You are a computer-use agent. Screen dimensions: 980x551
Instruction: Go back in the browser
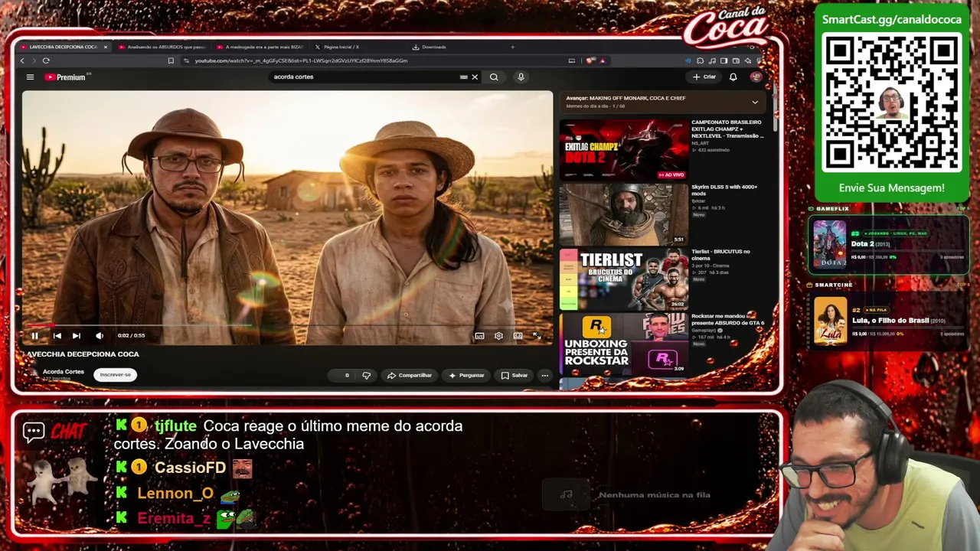pos(22,60)
